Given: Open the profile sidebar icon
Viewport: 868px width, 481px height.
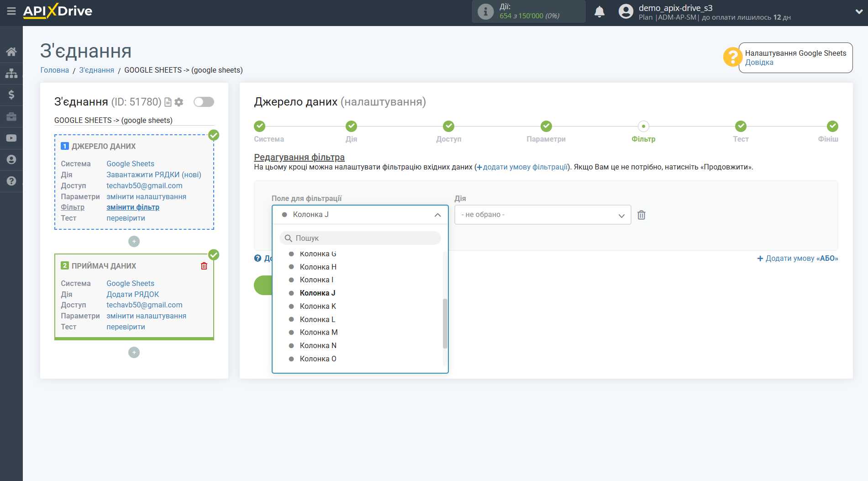Looking at the screenshot, I should 11,159.
